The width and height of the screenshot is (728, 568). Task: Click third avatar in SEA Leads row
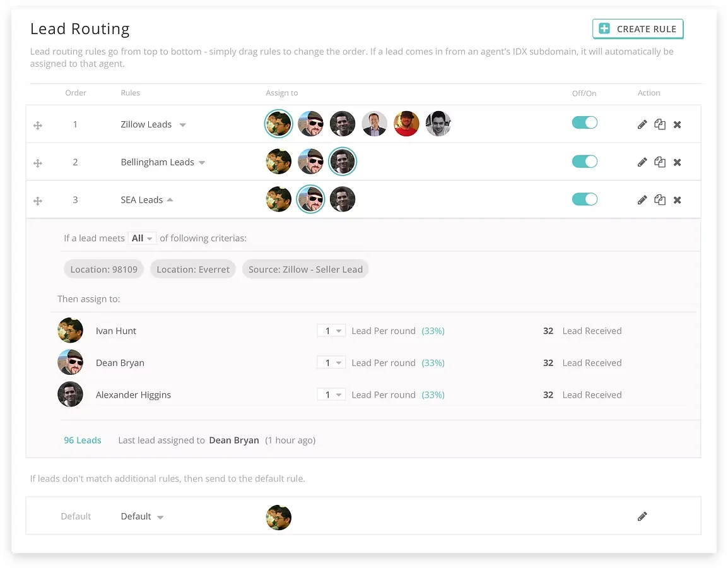(343, 199)
